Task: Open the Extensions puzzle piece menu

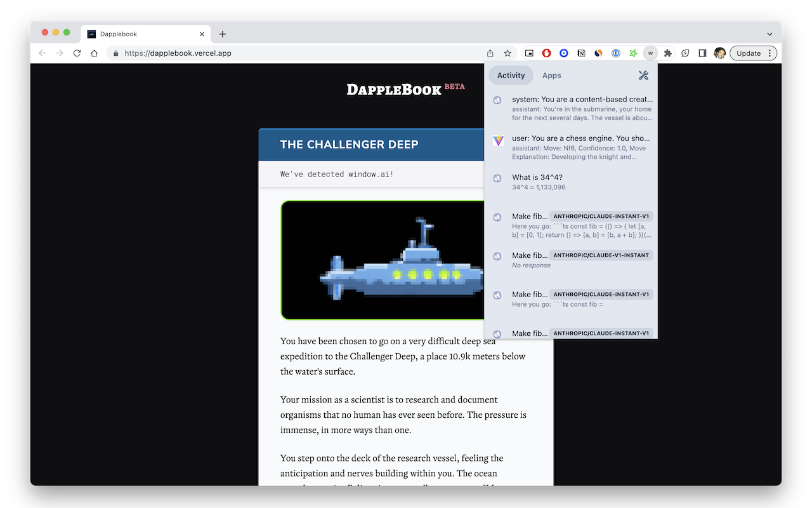Action: coord(668,53)
